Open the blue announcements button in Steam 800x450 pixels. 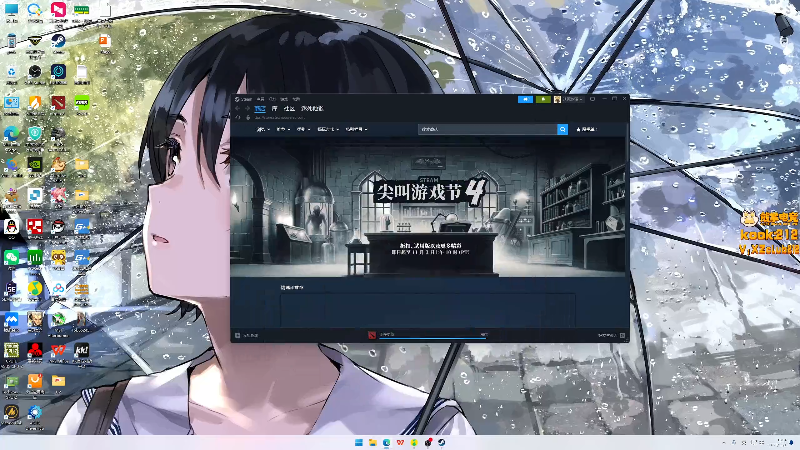(x=525, y=99)
